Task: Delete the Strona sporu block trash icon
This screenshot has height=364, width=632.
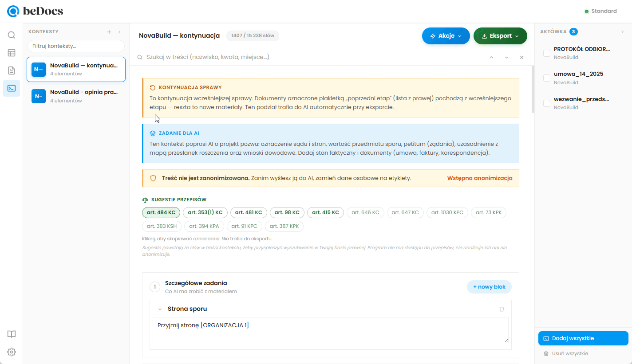Action: (x=502, y=309)
